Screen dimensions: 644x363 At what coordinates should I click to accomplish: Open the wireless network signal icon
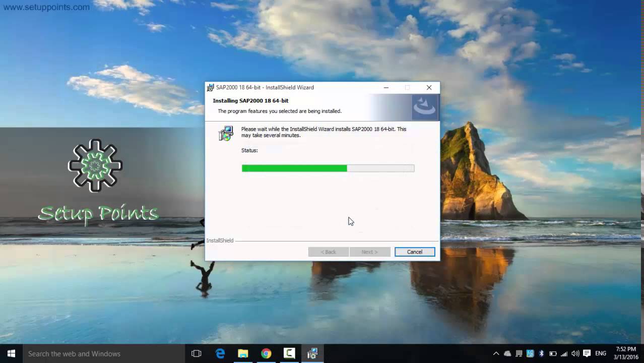click(564, 353)
